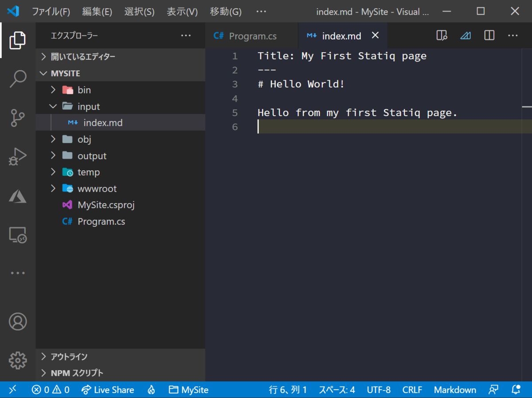Open the ファイル(F) menu

tap(51, 12)
